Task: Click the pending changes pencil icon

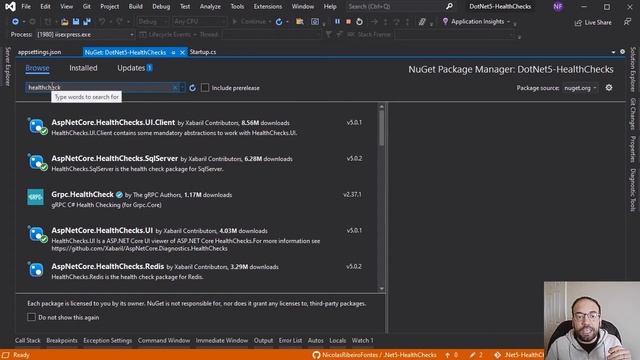Action: [x=472, y=355]
